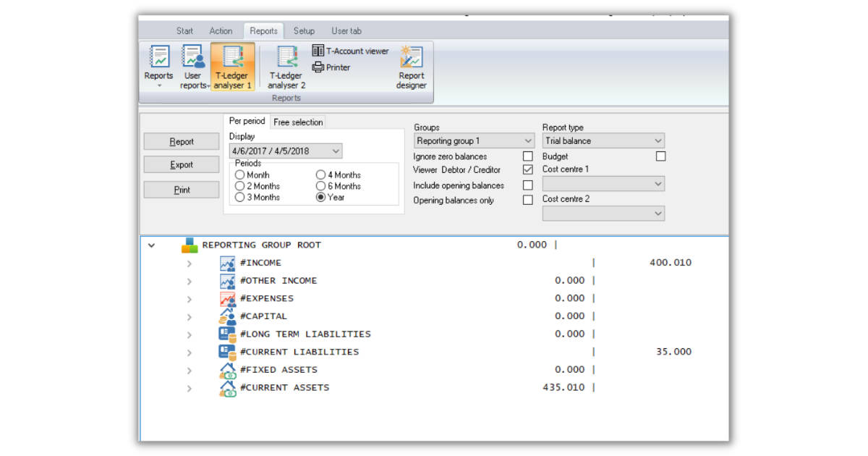The image size is (868, 456).
Task: Go to the Setup ribbon tab
Action: click(303, 30)
